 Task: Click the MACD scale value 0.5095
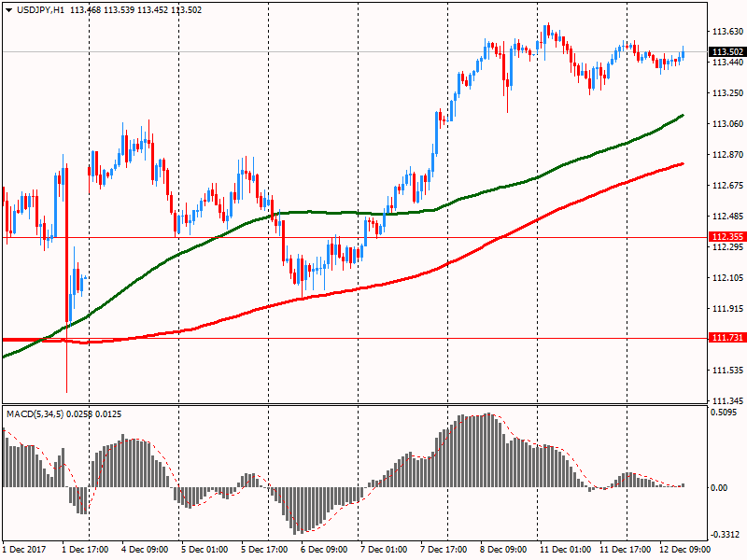click(x=724, y=413)
